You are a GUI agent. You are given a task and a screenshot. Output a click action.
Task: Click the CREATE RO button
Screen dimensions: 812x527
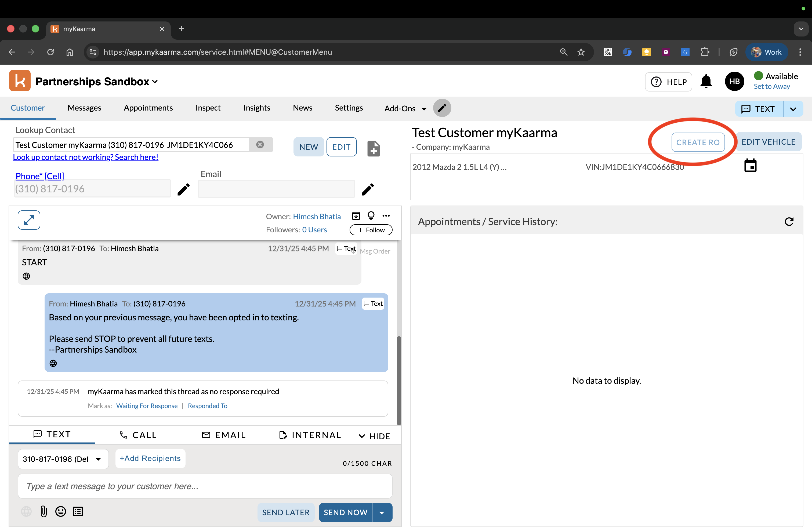click(x=698, y=142)
